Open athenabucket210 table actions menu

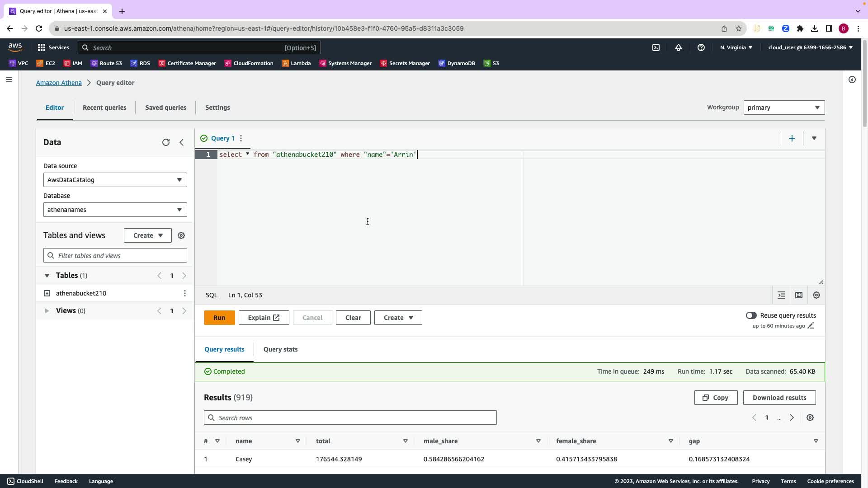tap(185, 293)
